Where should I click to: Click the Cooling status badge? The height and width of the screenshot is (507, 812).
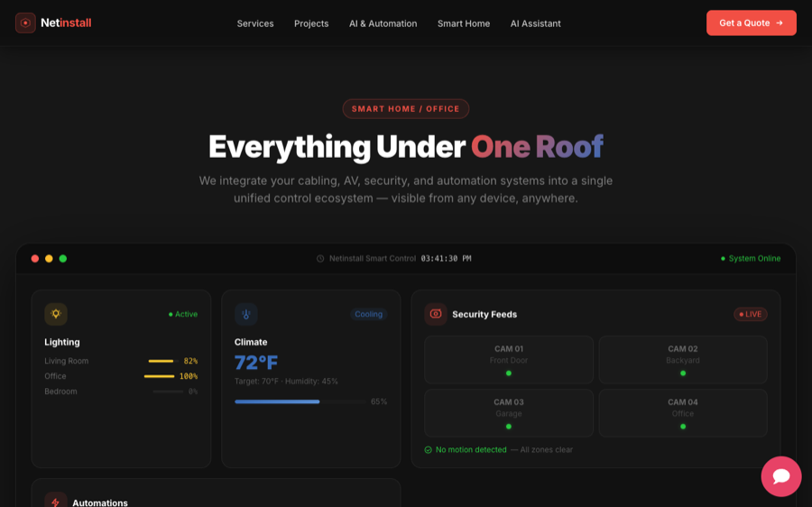369,314
